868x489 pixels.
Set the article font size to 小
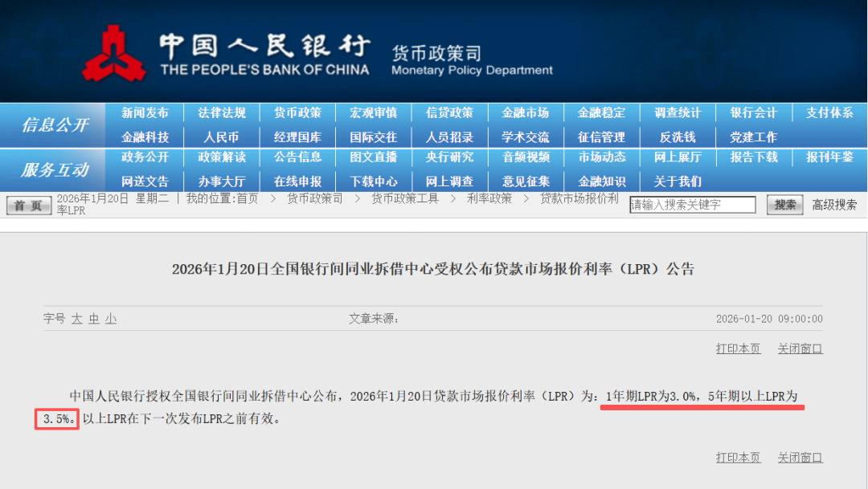[111, 319]
